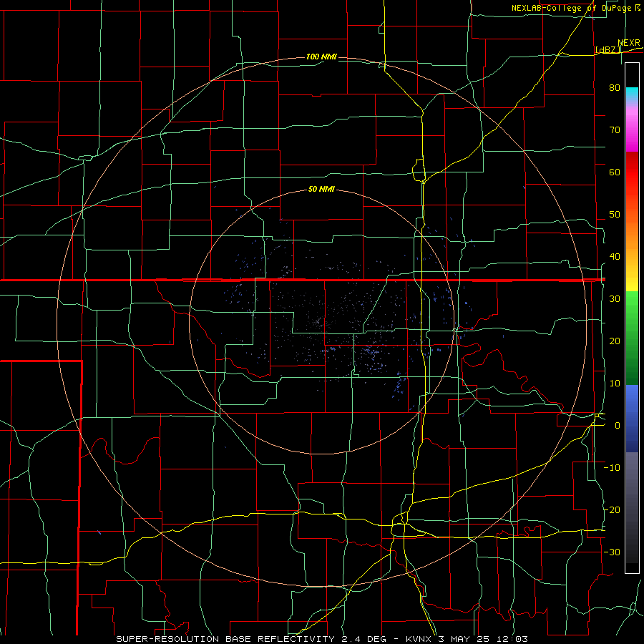Click the -20 value on dBZ scale

pos(612,510)
